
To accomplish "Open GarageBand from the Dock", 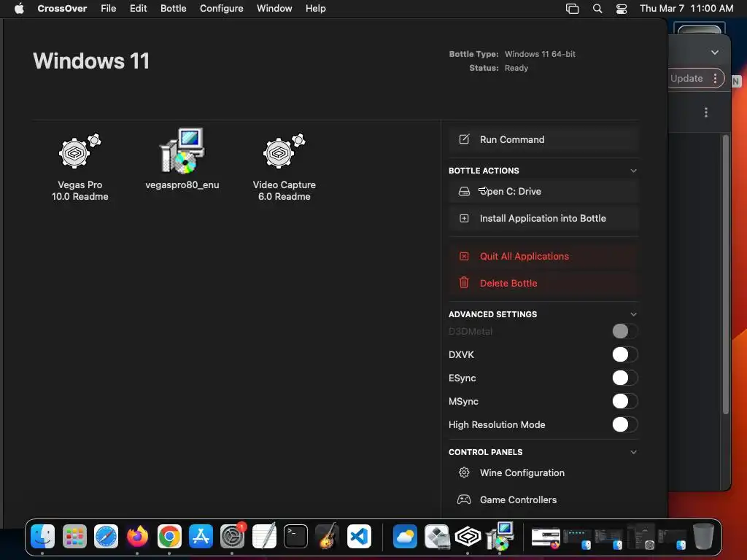I will point(328,536).
